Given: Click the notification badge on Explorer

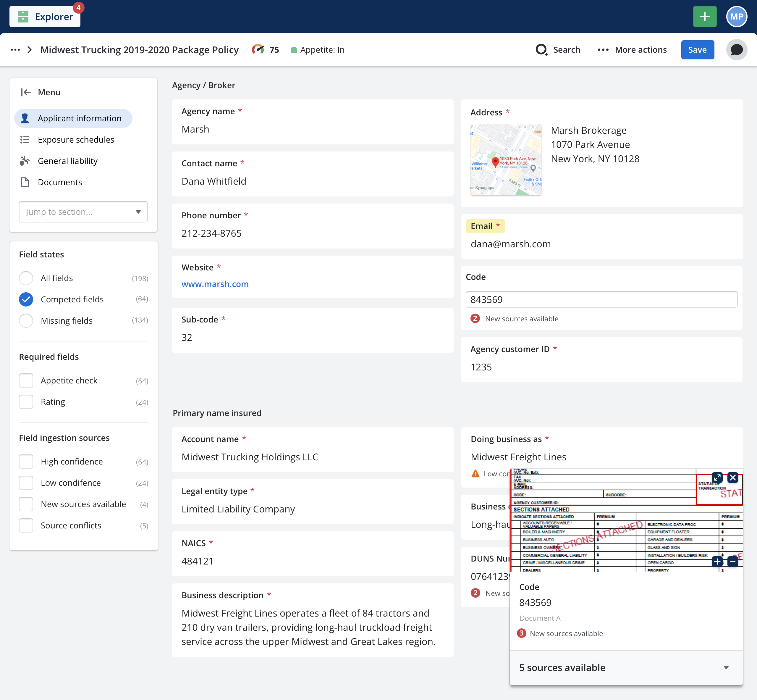Looking at the screenshot, I should (x=78, y=8).
